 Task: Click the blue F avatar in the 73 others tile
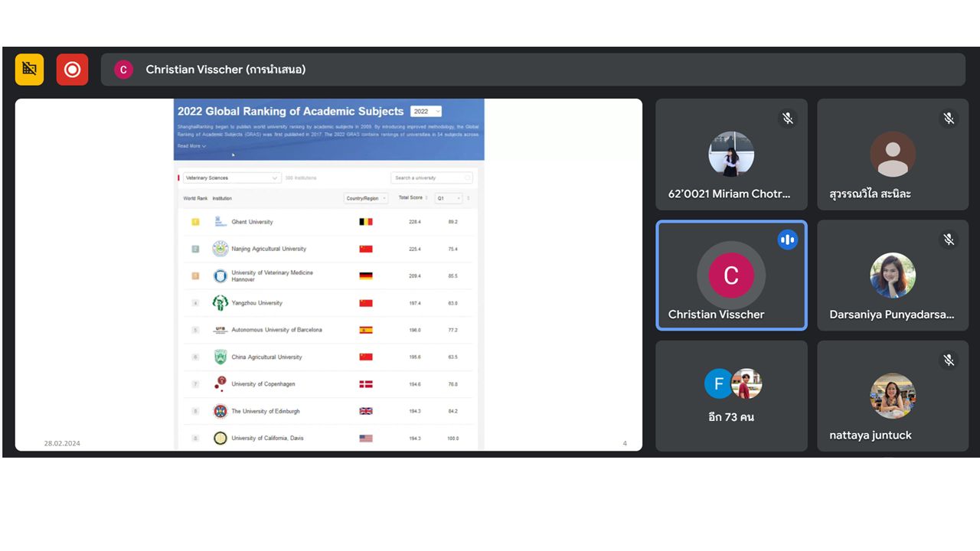[719, 383]
